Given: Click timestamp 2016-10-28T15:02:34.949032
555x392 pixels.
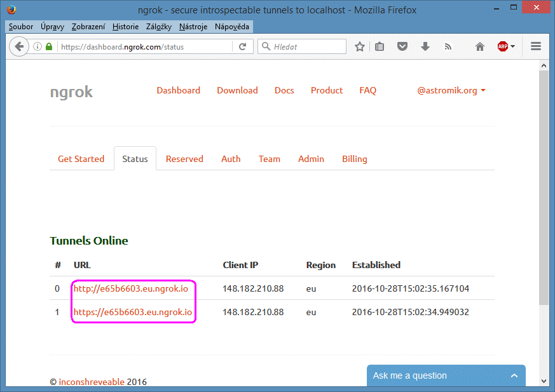Looking at the screenshot, I should [410, 312].
